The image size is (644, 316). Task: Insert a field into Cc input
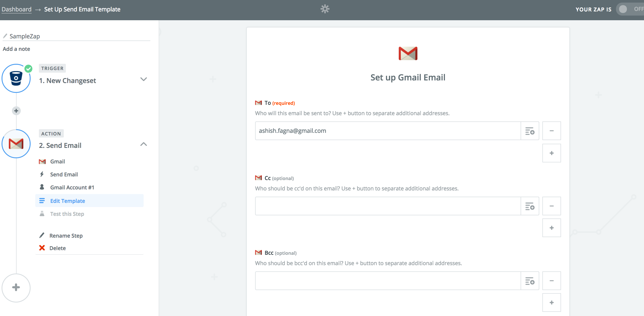coord(530,206)
